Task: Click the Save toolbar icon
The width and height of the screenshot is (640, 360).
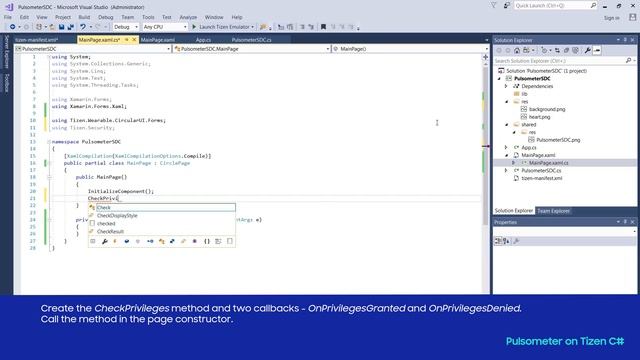Action: coord(61,27)
